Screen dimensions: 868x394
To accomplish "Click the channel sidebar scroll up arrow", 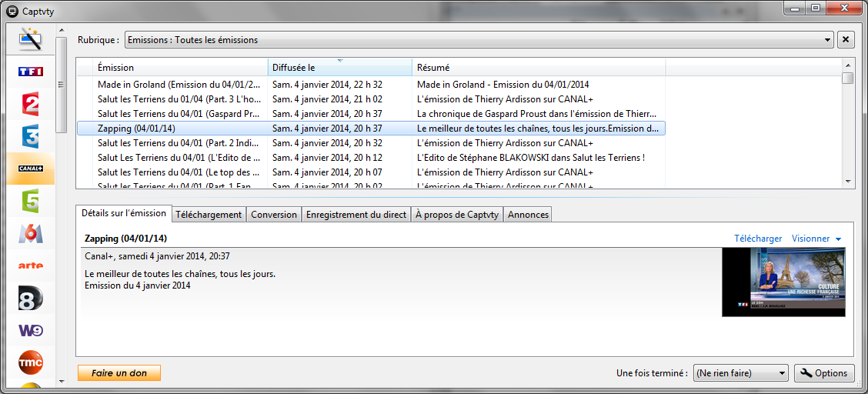I will (62, 31).
